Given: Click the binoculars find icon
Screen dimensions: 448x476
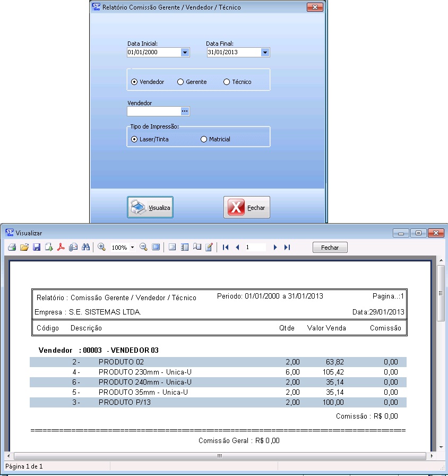Looking at the screenshot, I should [x=85, y=248].
